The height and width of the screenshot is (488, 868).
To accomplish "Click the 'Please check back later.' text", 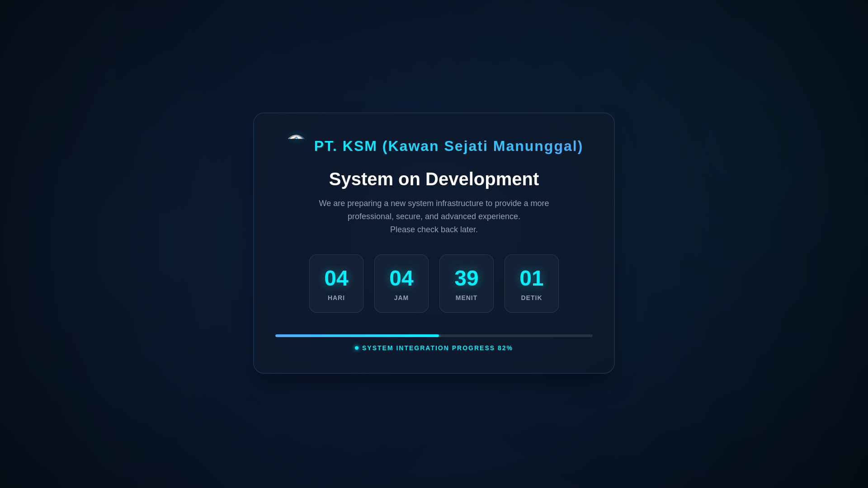I will [434, 230].
